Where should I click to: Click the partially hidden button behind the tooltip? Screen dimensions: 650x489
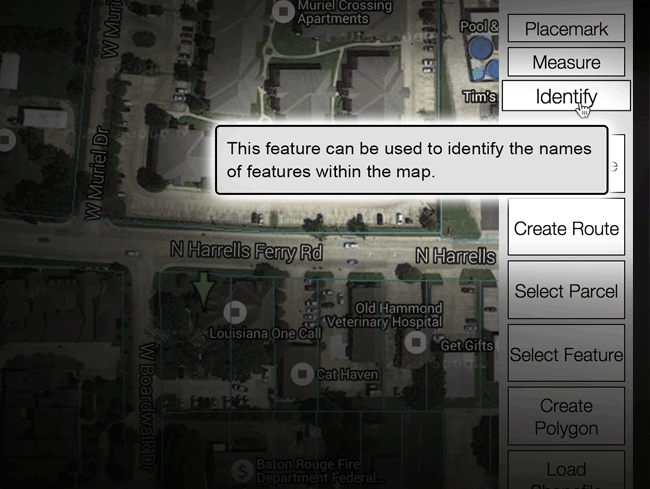(x=618, y=164)
